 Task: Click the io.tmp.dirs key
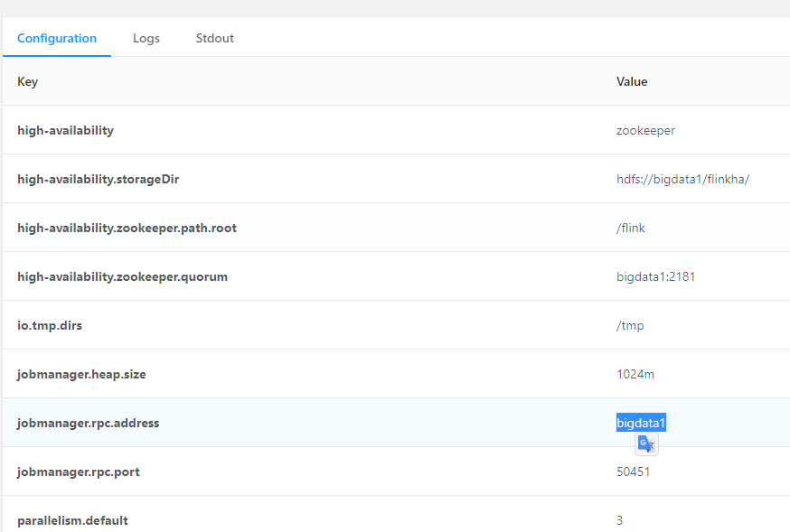(x=50, y=325)
